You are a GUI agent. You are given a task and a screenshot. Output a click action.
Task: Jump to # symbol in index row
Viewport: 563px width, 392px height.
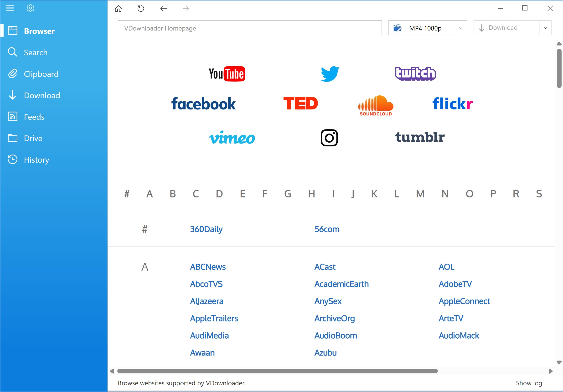click(127, 194)
